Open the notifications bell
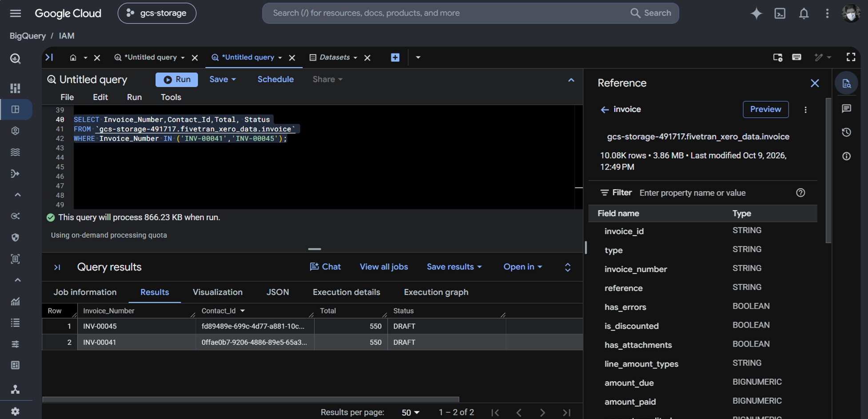This screenshot has width=868, height=419. [804, 13]
